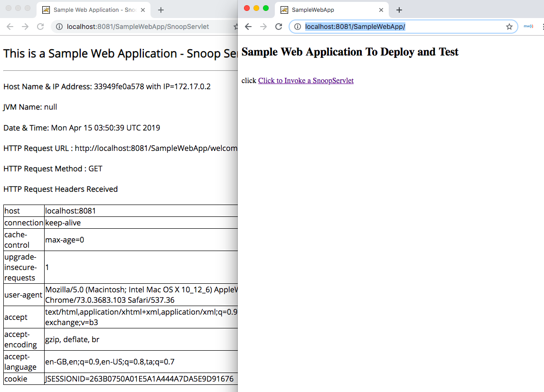Click en-GB accept-language value cell
The image size is (544, 392).
[141, 362]
